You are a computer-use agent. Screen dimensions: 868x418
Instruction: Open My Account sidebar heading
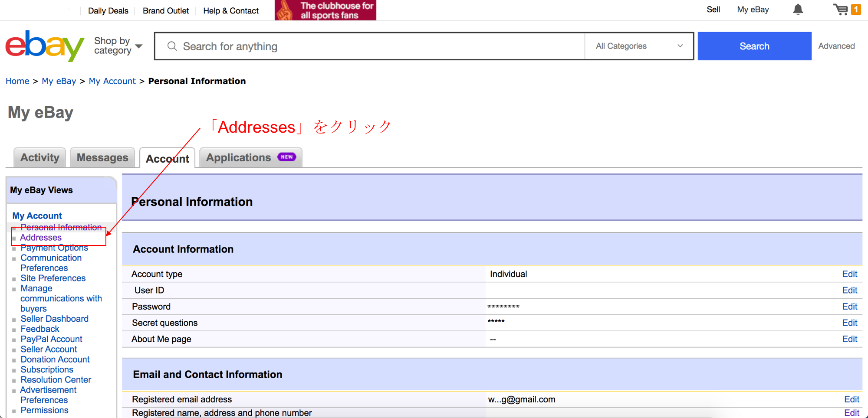click(x=37, y=216)
